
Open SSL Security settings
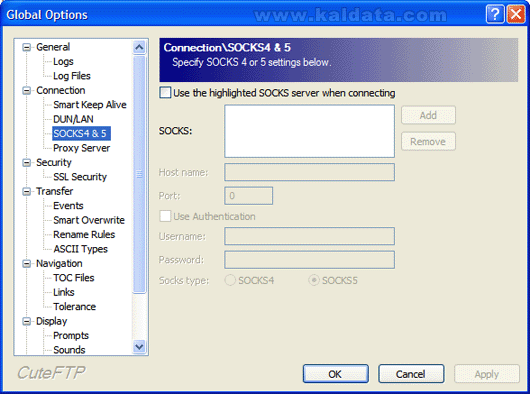click(80, 177)
